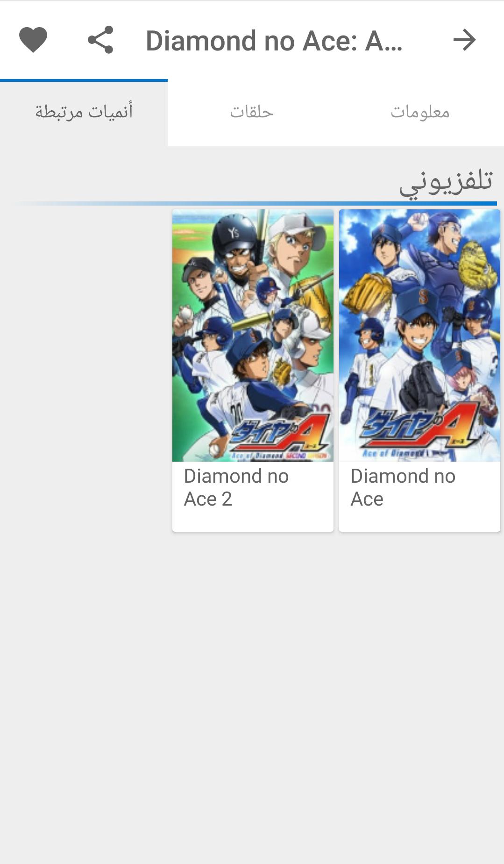Open the share icon
The height and width of the screenshot is (864, 504).
(100, 40)
